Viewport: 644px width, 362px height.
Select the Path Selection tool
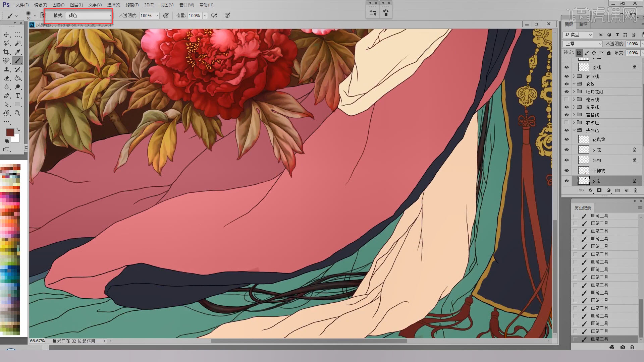coord(6,104)
